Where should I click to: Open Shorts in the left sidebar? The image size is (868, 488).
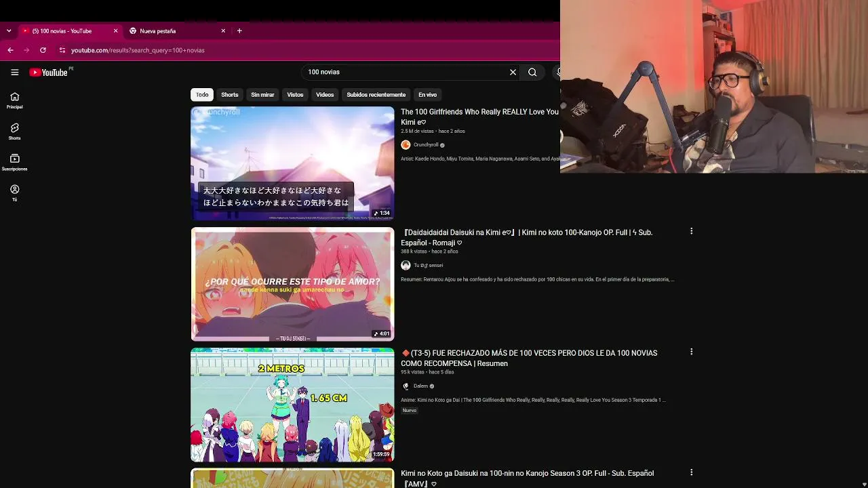(14, 131)
